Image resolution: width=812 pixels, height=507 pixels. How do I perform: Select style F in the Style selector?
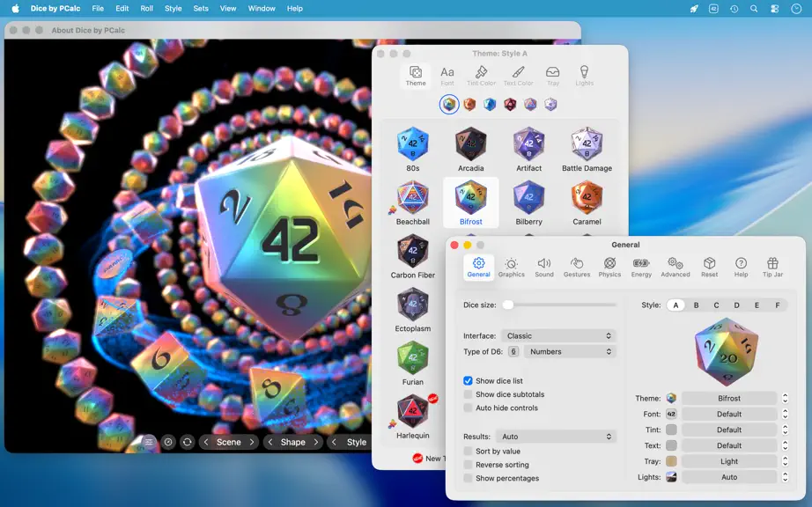tap(778, 305)
